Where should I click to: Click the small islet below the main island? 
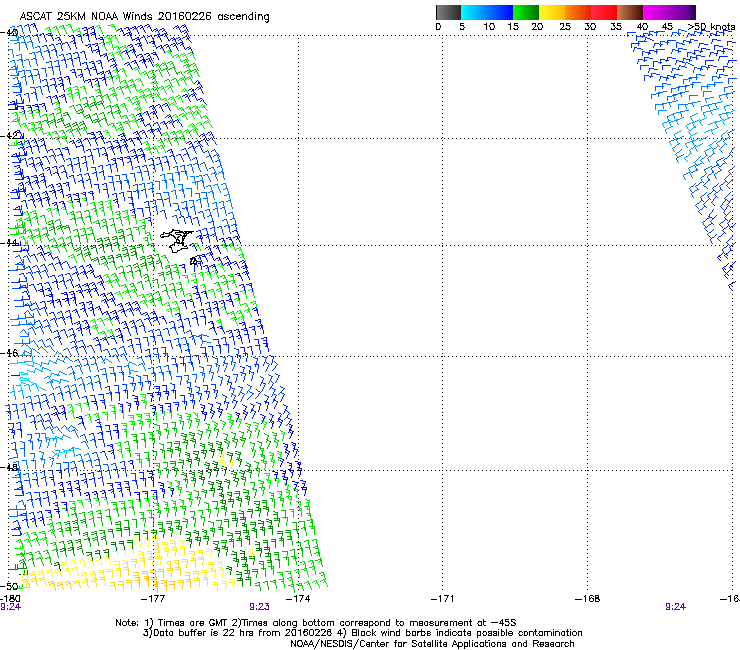[x=193, y=261]
